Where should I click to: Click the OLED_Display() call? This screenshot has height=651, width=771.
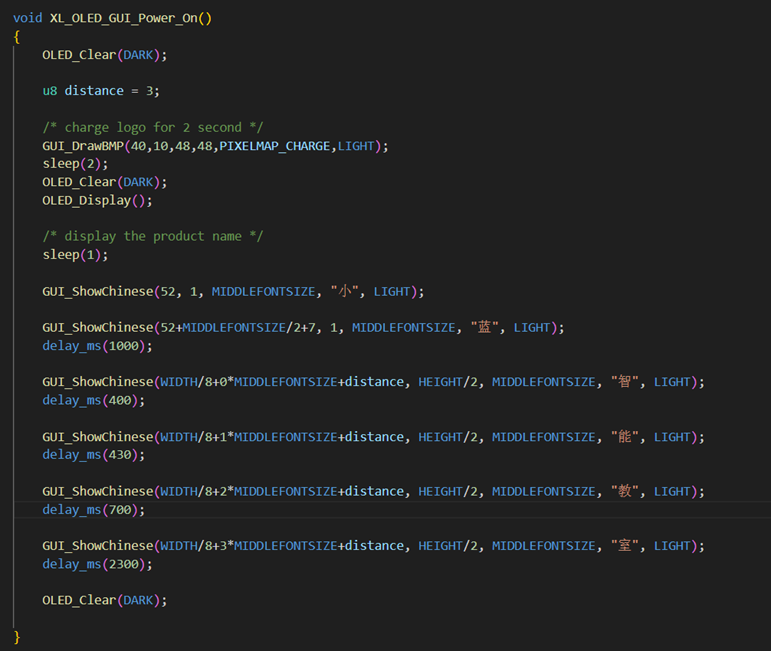click(x=97, y=201)
